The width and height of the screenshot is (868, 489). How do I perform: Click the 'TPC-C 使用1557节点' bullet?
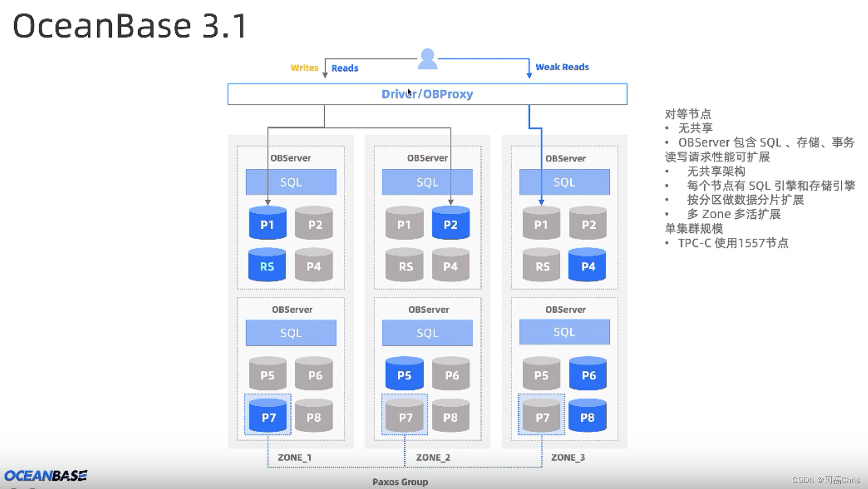(733, 243)
